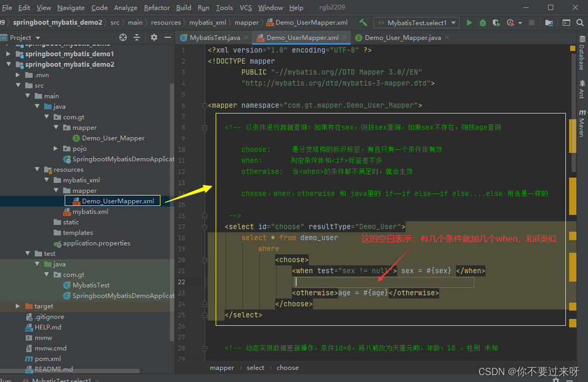Viewport: 588px width, 382px height.
Task: Click the green Run button in toolbar
Action: 469,23
